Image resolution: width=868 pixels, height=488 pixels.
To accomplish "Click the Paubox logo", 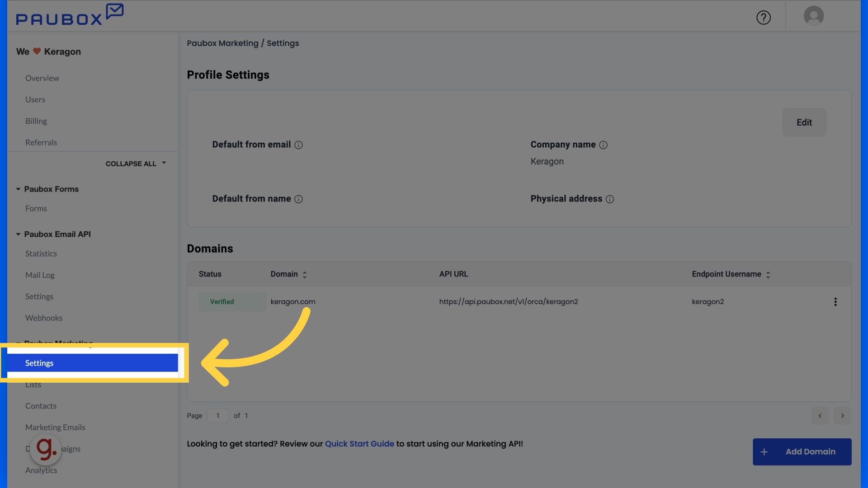I will click(x=70, y=14).
